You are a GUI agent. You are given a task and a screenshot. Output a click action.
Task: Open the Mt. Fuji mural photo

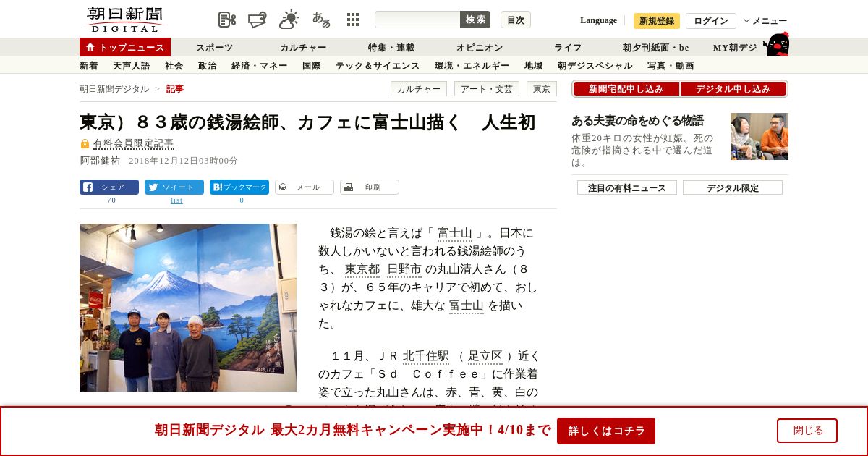click(188, 308)
